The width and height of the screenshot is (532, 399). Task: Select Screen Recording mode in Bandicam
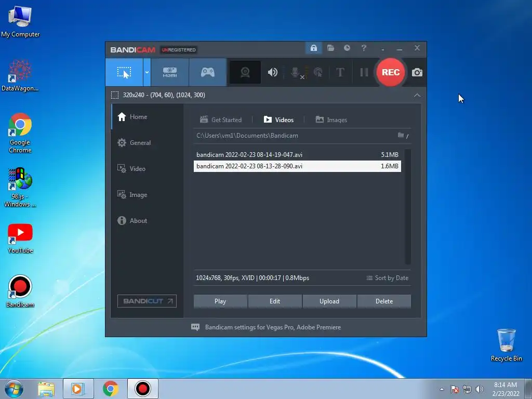click(124, 72)
